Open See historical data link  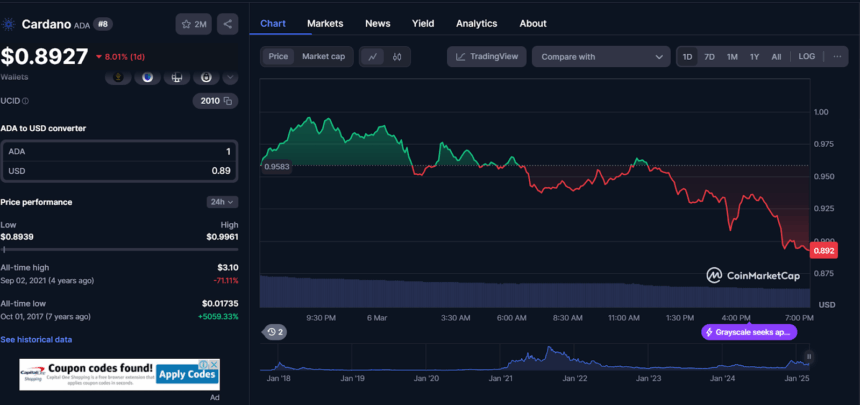point(36,340)
